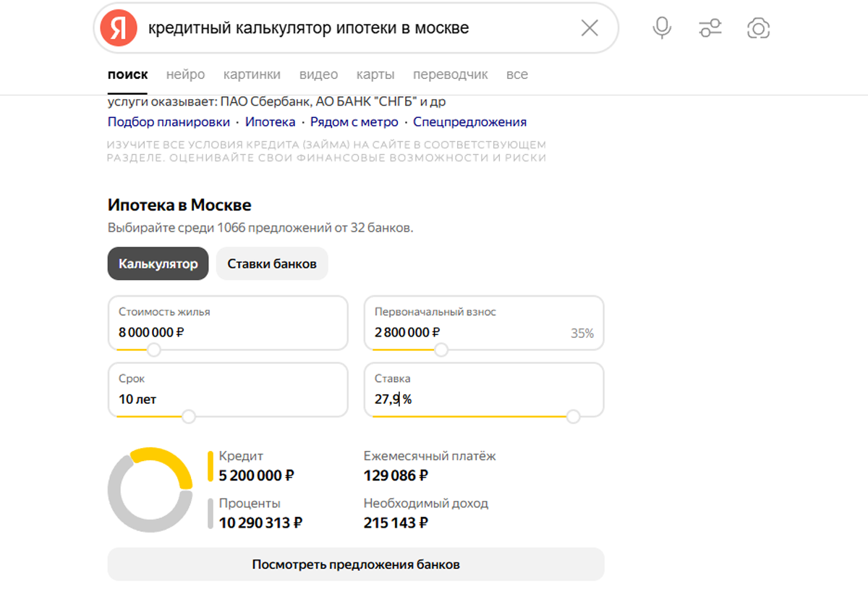This screenshot has width=868, height=592.
Task: Follow the Спецпредложения link
Action: tap(469, 122)
